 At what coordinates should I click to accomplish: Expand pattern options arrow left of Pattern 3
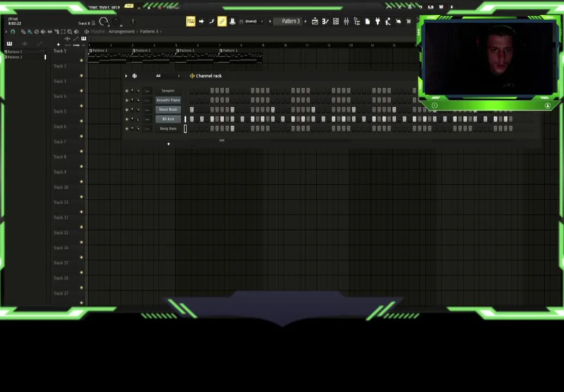270,22
